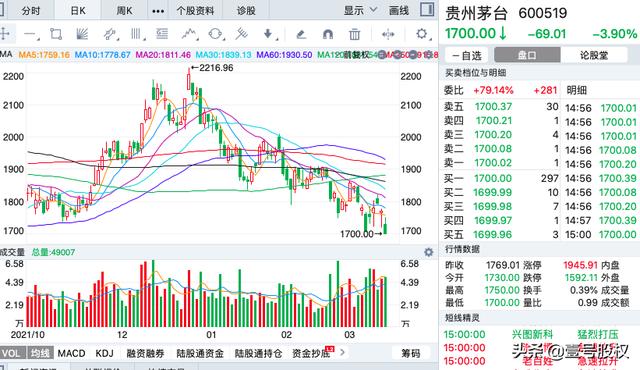Click the 2216.96 peak candlestick marker
Image resolution: width=640 pixels, height=370 pixels.
coord(212,68)
